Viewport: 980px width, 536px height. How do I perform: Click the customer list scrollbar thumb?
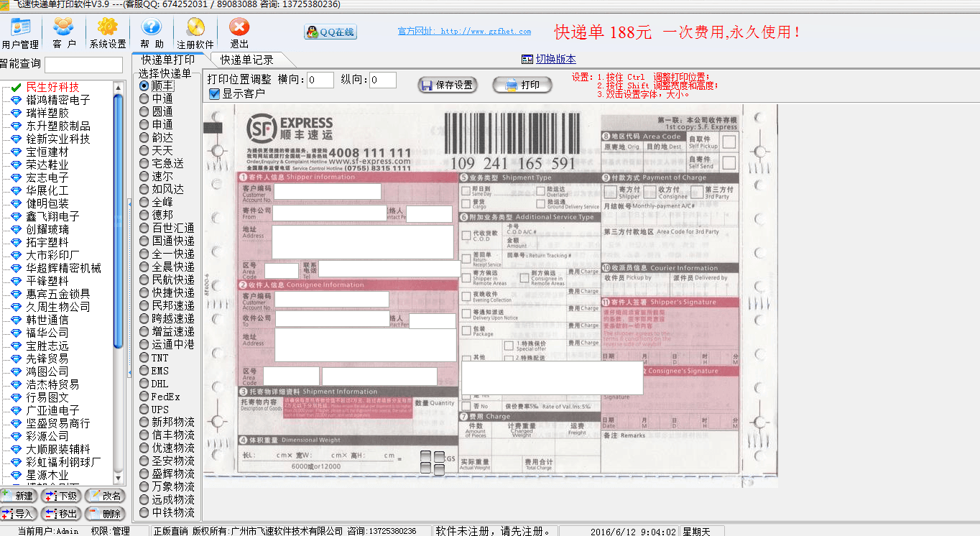pyautogui.click(x=119, y=221)
